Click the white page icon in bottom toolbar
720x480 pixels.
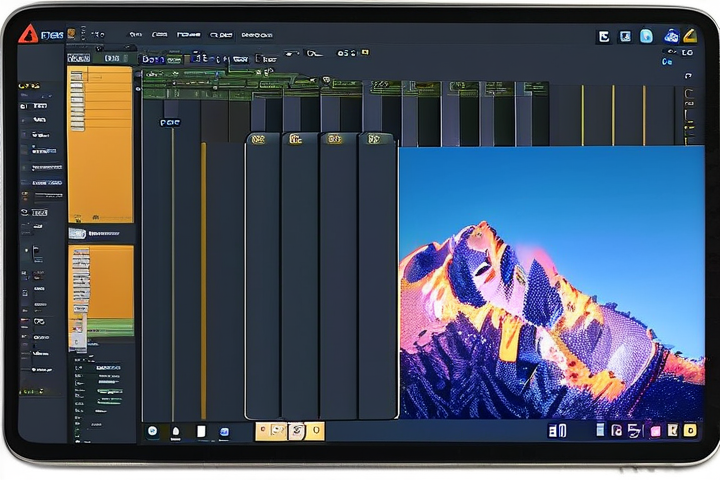point(201,431)
